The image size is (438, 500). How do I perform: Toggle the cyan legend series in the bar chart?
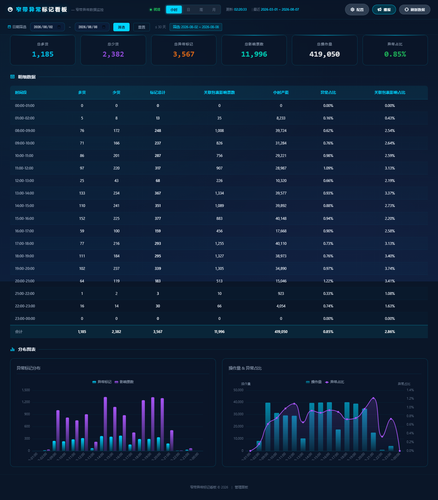click(102, 382)
